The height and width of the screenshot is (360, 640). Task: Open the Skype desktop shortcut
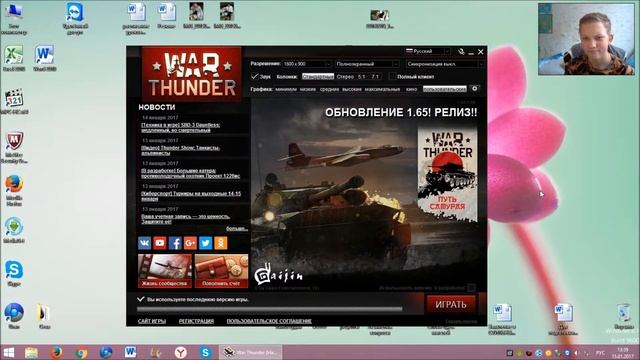14,273
